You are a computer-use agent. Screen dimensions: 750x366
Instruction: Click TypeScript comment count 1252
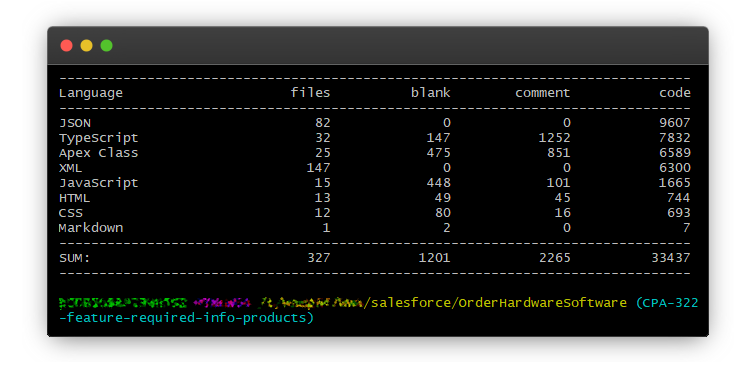[554, 138]
